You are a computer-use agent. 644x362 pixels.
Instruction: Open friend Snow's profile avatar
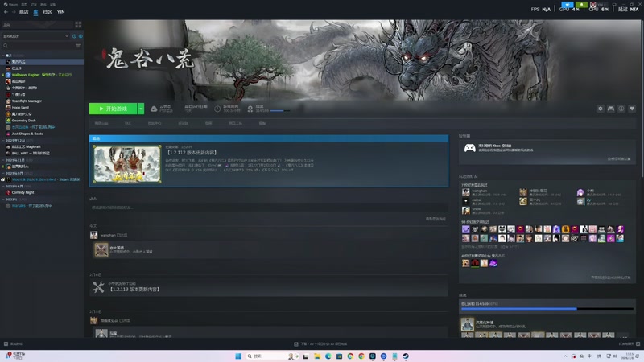[466, 211]
